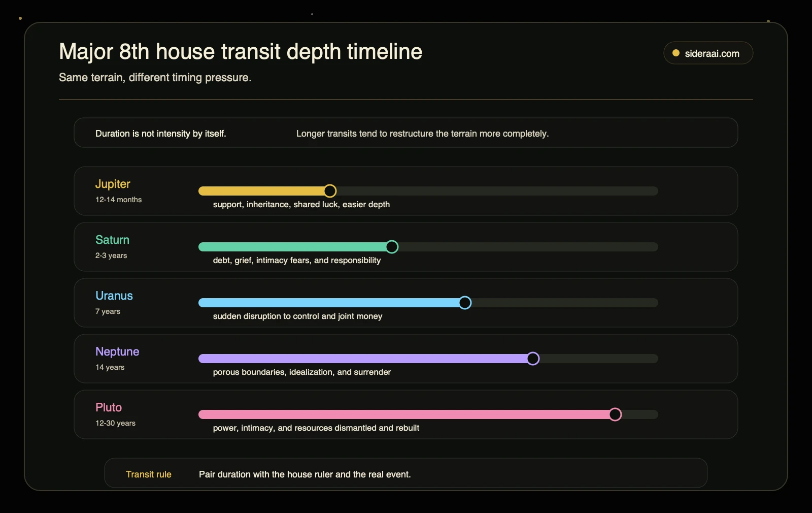Click the unfilled track of the Uranus bar

pos(565,303)
